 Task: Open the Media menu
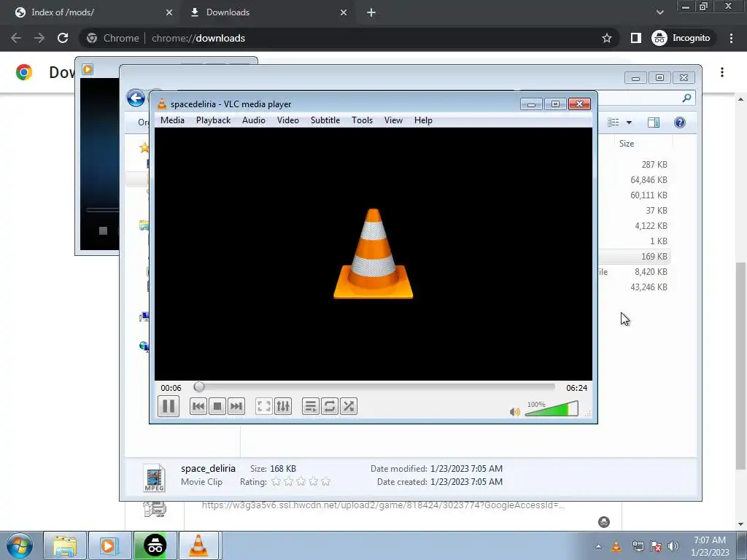(x=172, y=120)
